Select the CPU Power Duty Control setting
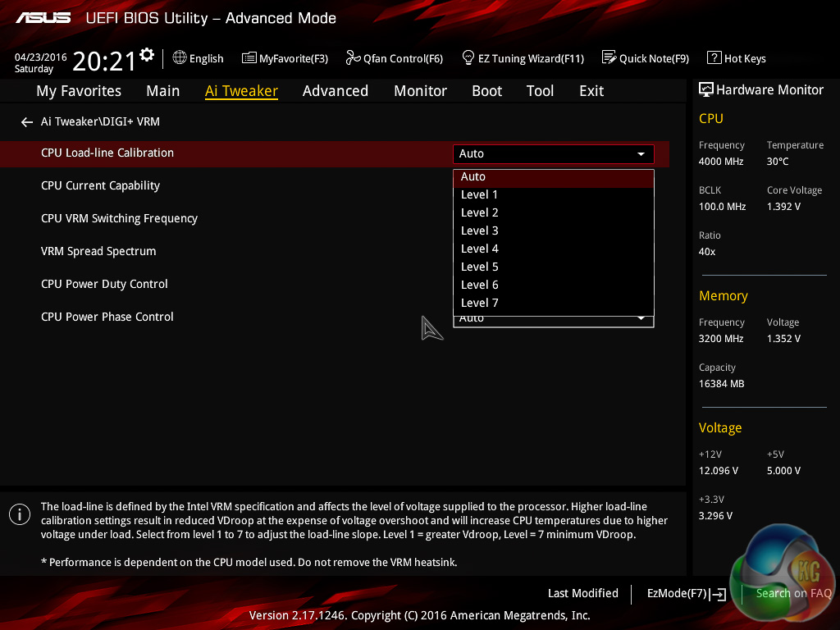This screenshot has width=840, height=630. pyautogui.click(x=104, y=284)
